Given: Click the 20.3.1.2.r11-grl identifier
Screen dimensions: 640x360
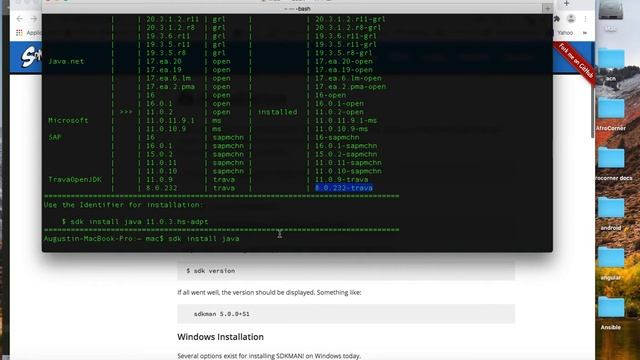Looking at the screenshot, I should [x=351, y=19].
